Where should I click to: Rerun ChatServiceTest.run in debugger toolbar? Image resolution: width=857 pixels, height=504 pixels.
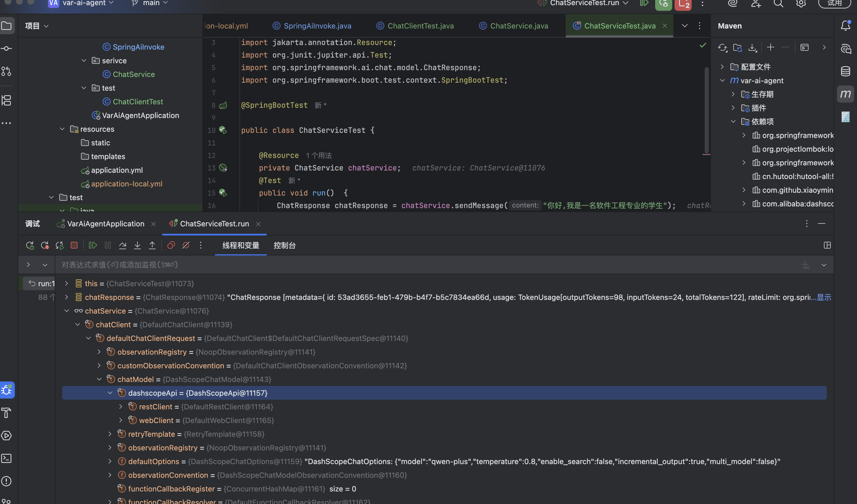[30, 245]
